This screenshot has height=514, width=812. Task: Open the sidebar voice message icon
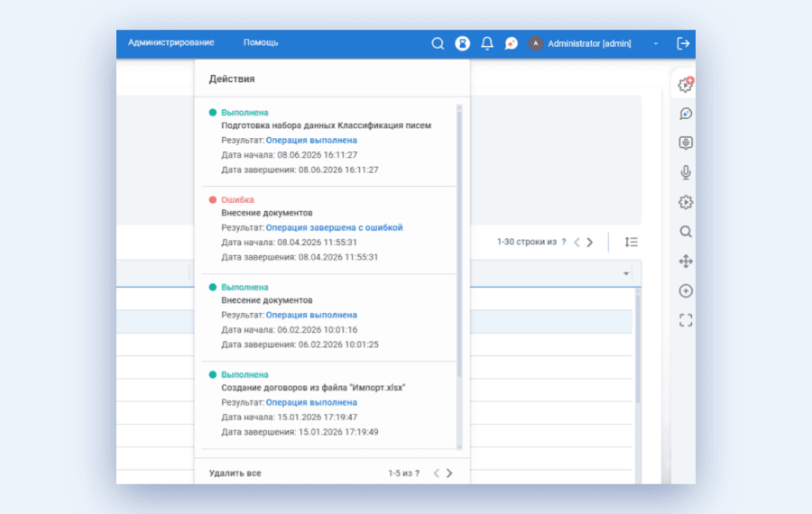click(686, 142)
